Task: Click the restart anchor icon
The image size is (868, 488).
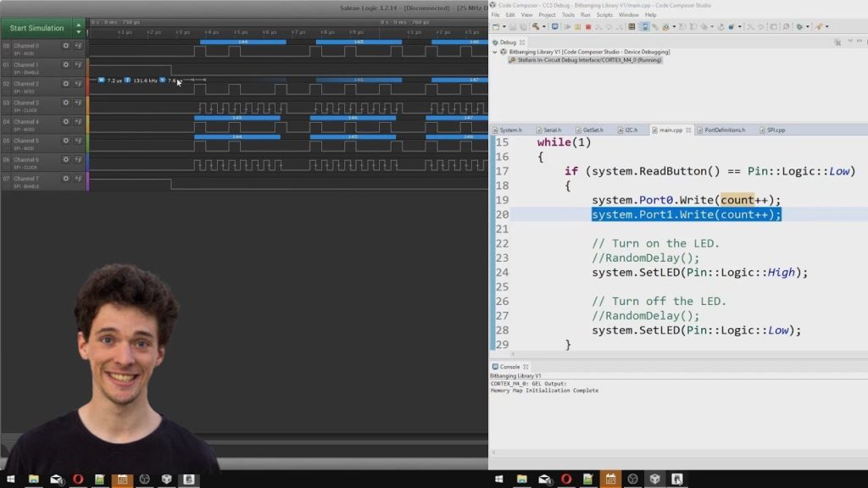Action: 721,26
